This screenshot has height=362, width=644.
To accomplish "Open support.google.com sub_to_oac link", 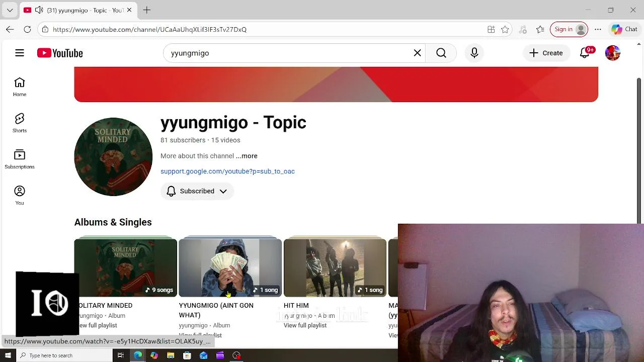I will pyautogui.click(x=227, y=171).
